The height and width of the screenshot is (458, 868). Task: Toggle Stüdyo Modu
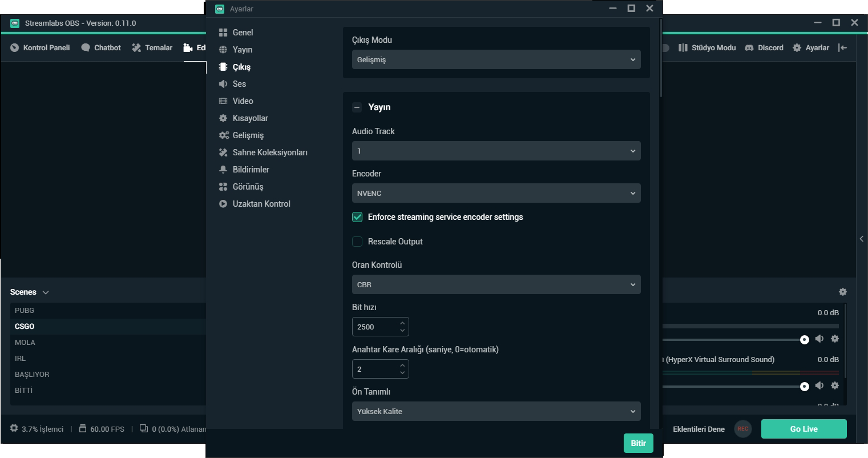pos(707,47)
